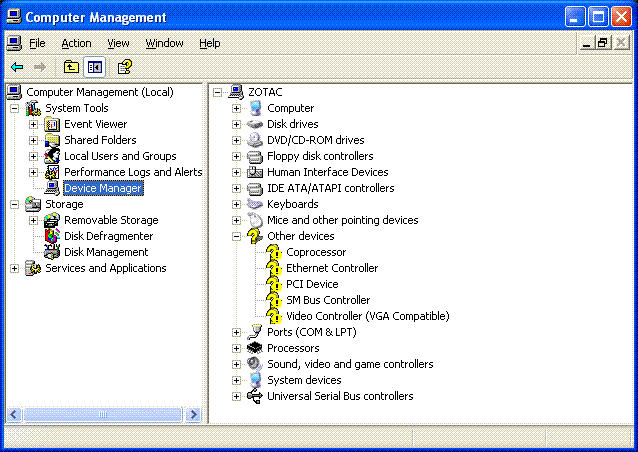Restore the inner MMC child window
The image size is (638, 452).
point(602,43)
